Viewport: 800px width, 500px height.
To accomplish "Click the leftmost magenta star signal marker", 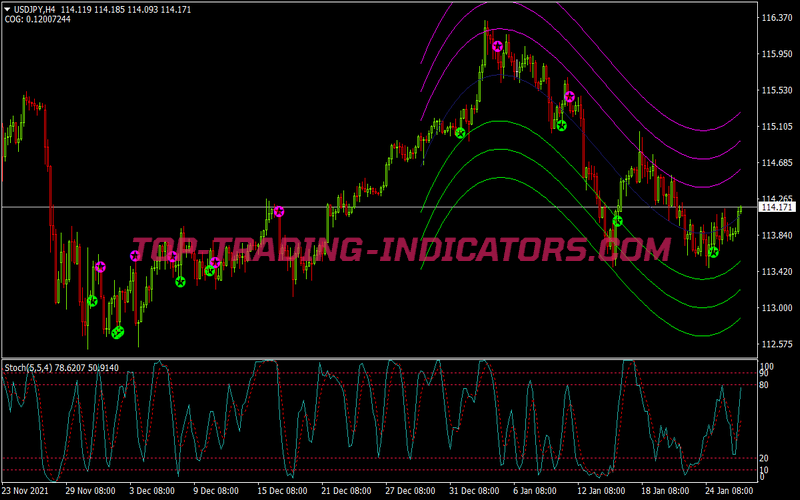I will click(x=100, y=267).
